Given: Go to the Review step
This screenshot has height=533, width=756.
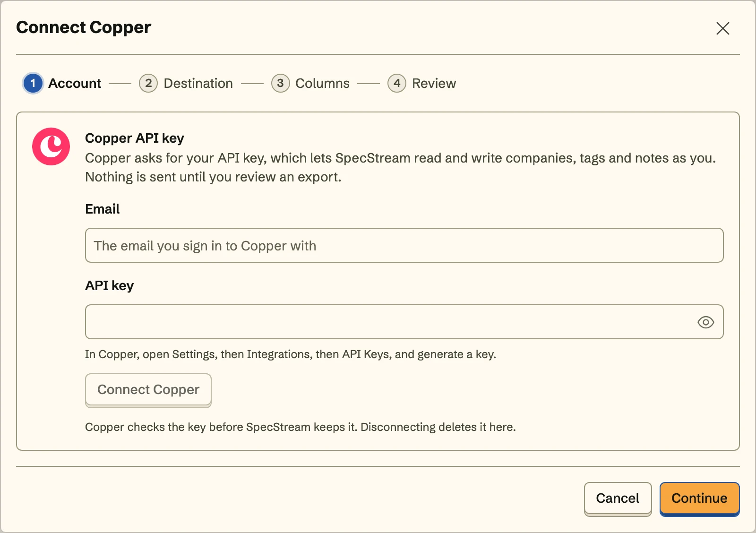Looking at the screenshot, I should (422, 83).
